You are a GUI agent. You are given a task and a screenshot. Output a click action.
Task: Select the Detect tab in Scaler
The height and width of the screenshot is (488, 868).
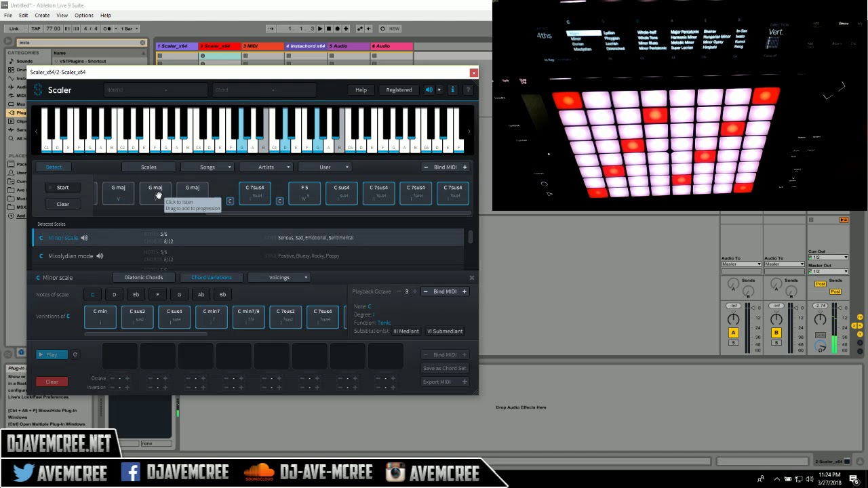tap(54, 167)
